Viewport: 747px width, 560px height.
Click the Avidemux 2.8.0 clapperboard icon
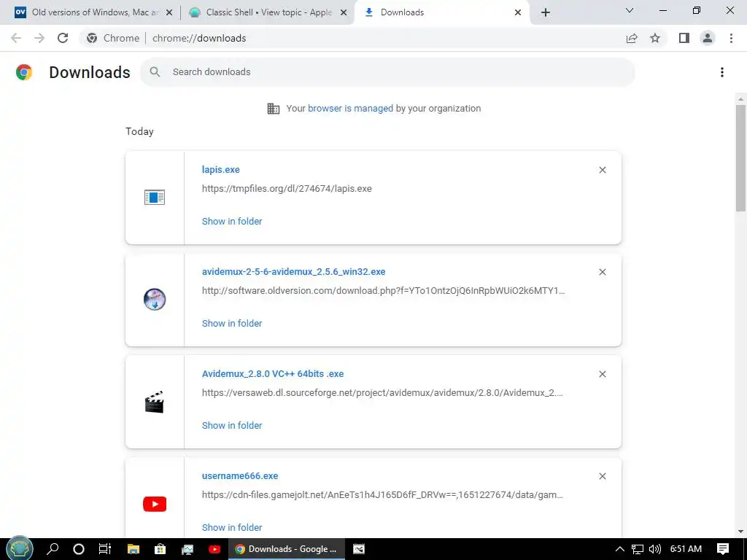coord(155,402)
